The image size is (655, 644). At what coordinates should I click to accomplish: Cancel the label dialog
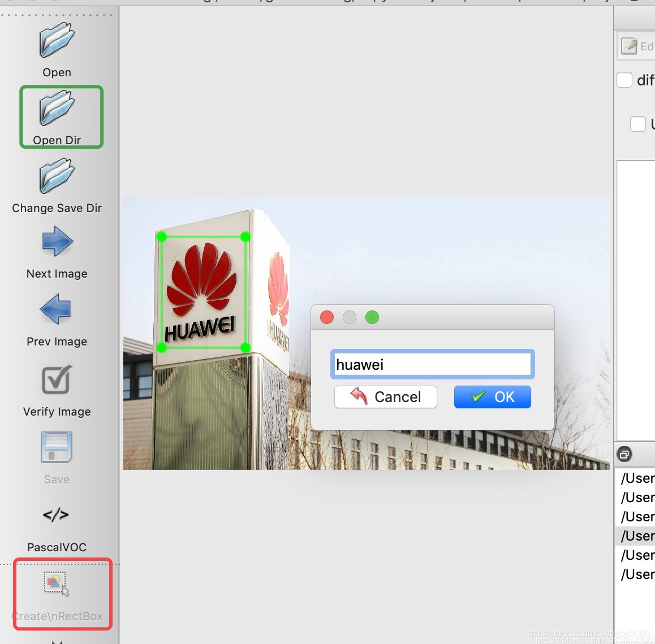pos(386,397)
